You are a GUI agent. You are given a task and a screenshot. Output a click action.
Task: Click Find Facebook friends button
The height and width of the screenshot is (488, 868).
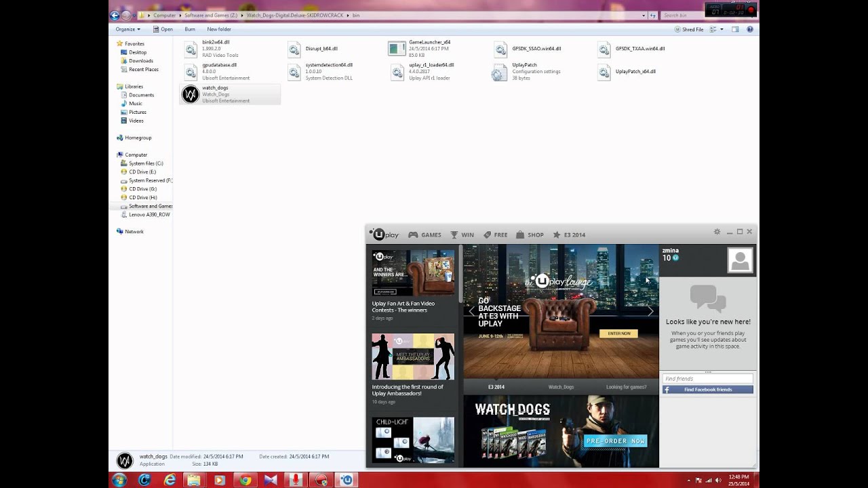(708, 390)
